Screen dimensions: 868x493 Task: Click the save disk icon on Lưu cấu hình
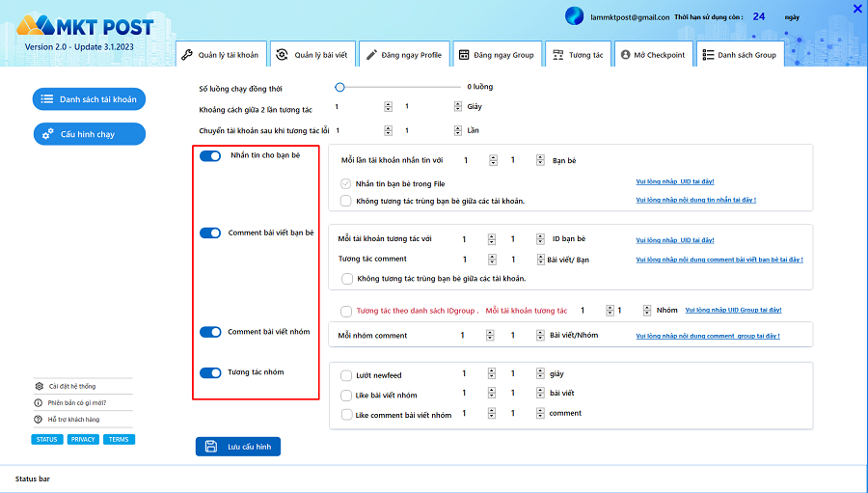(x=211, y=447)
